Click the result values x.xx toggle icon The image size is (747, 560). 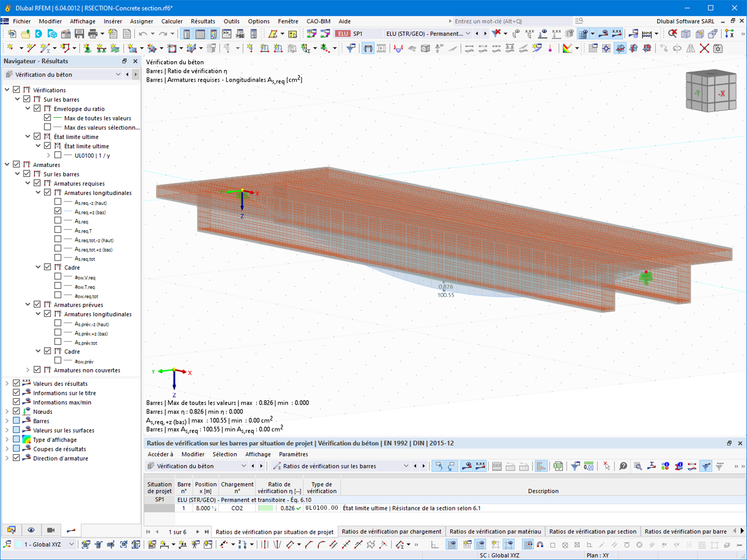point(617,33)
